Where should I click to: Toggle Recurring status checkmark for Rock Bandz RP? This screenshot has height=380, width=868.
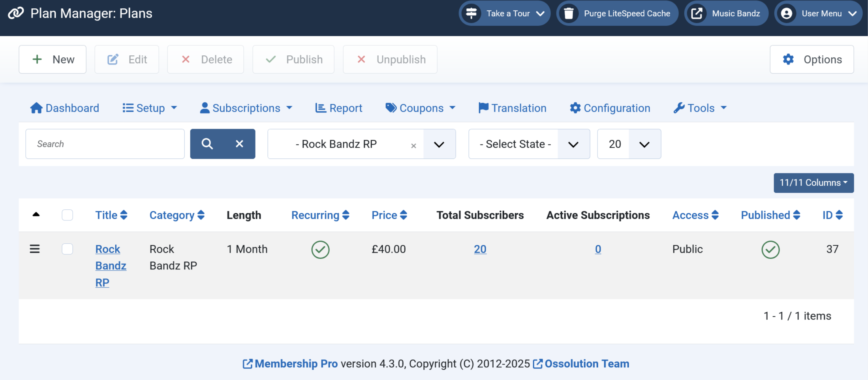pos(320,250)
